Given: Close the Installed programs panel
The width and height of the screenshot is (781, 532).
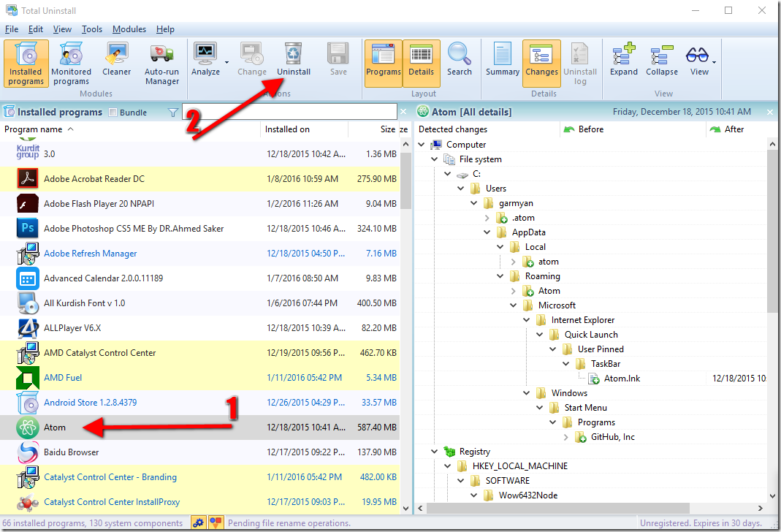Looking at the screenshot, I should [403, 112].
